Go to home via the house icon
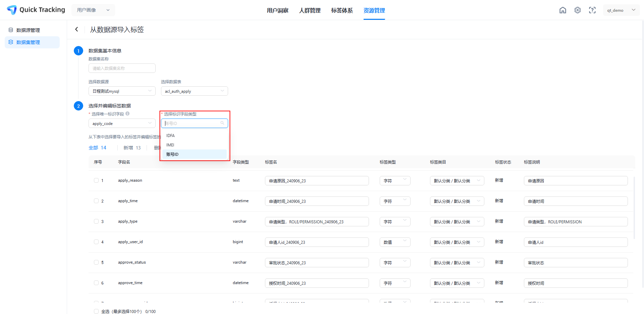The image size is (644, 314). click(563, 10)
